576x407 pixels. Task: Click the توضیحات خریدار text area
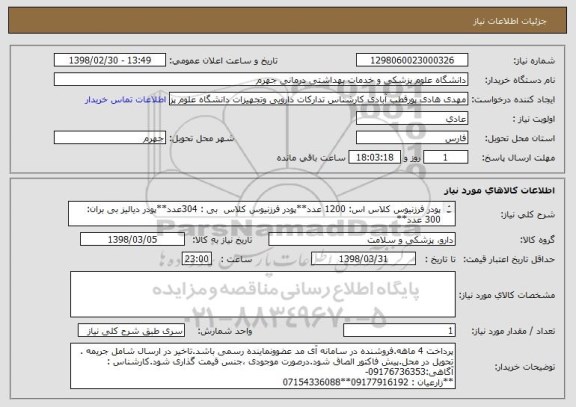click(x=263, y=366)
